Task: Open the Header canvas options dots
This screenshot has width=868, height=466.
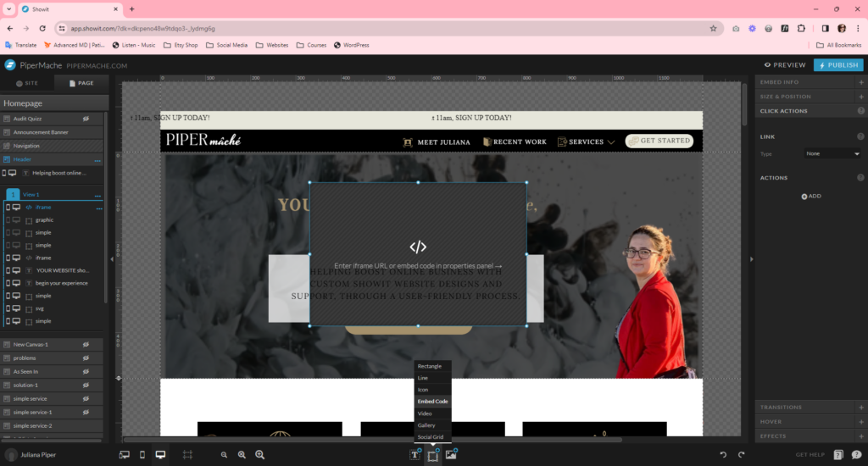Action: coord(97,160)
